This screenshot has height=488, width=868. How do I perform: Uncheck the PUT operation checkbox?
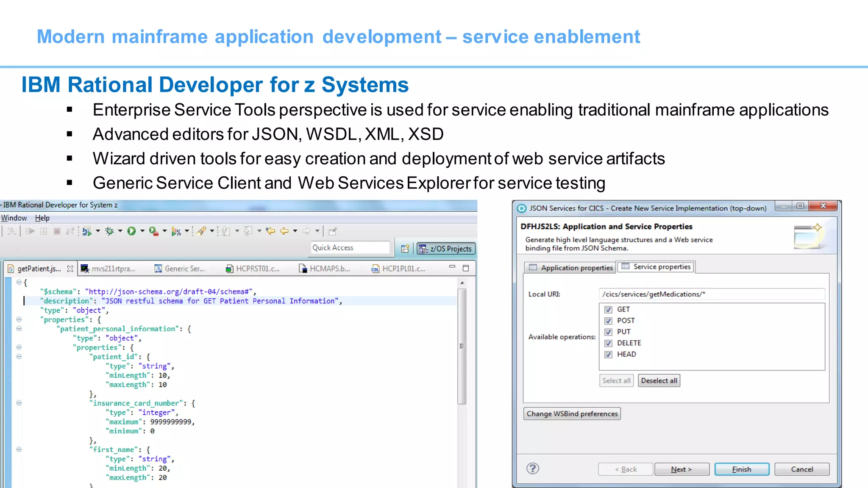[609, 332]
